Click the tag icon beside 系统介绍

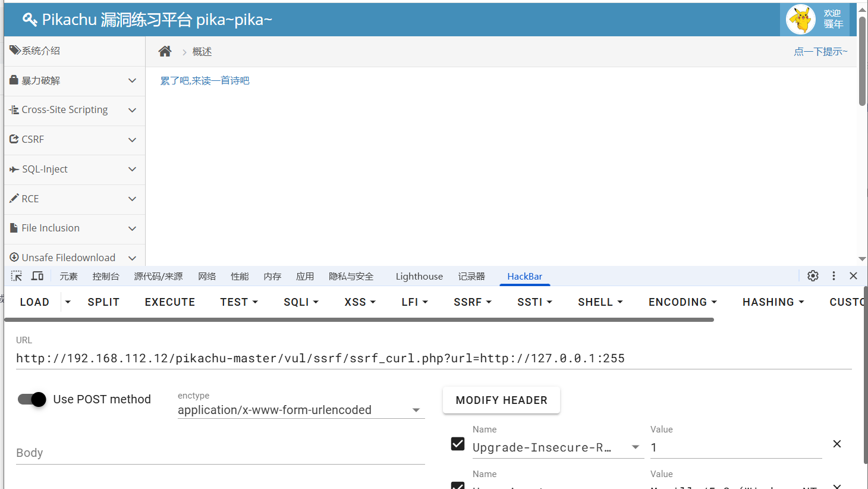[15, 51]
